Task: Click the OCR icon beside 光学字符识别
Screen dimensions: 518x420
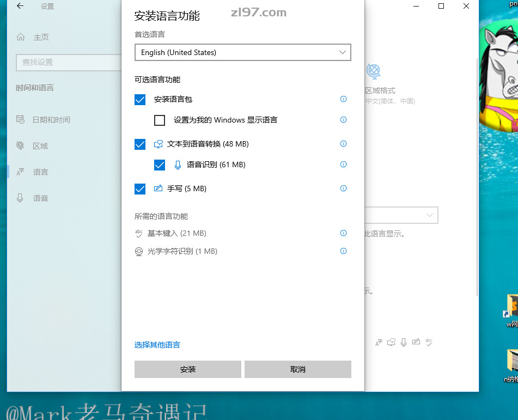Action: point(139,252)
